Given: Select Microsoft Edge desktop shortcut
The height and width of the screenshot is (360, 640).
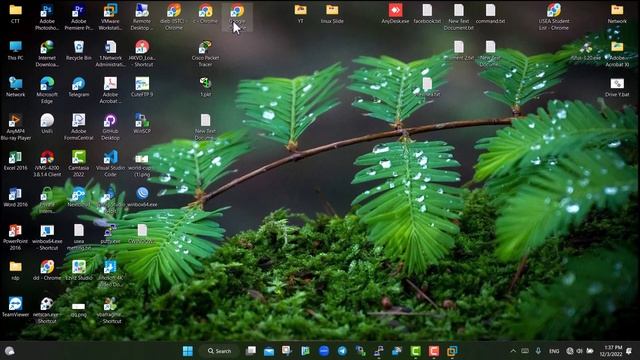Looking at the screenshot, I should (47, 90).
